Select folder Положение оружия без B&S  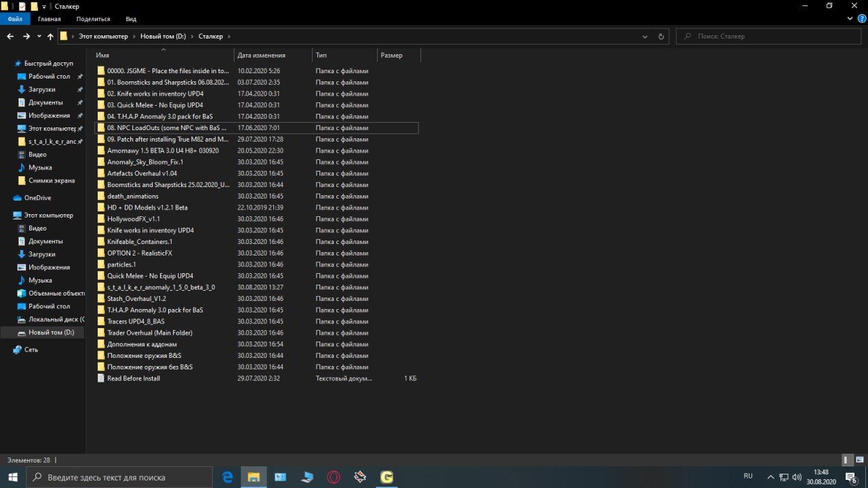pyautogui.click(x=150, y=367)
